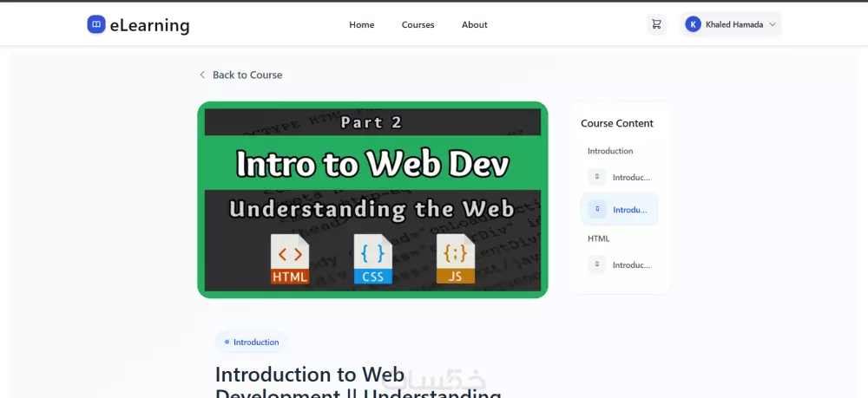Open the first Introduc... lesson under Introduction
This screenshot has height=398, width=868.
[620, 178]
